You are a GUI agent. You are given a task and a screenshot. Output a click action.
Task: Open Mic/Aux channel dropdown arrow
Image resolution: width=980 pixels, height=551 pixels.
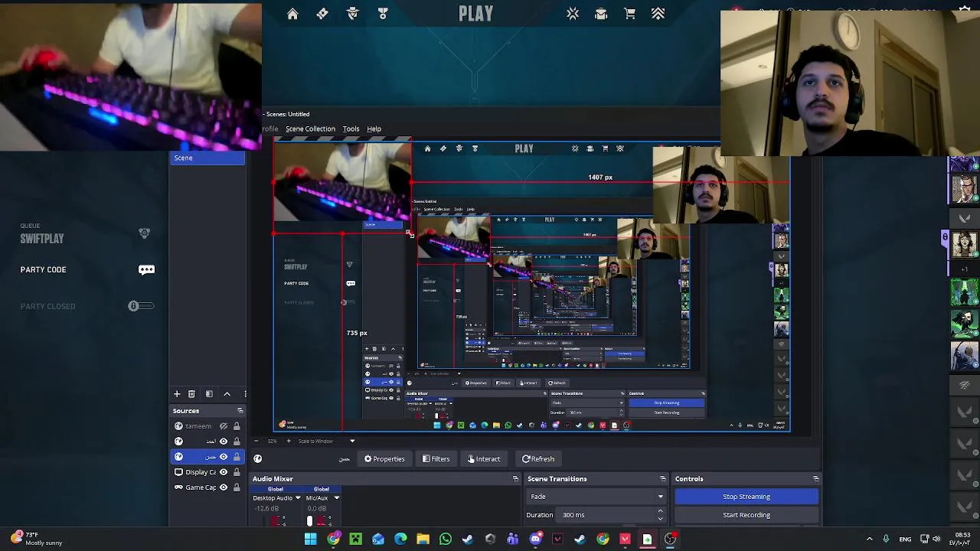336,498
